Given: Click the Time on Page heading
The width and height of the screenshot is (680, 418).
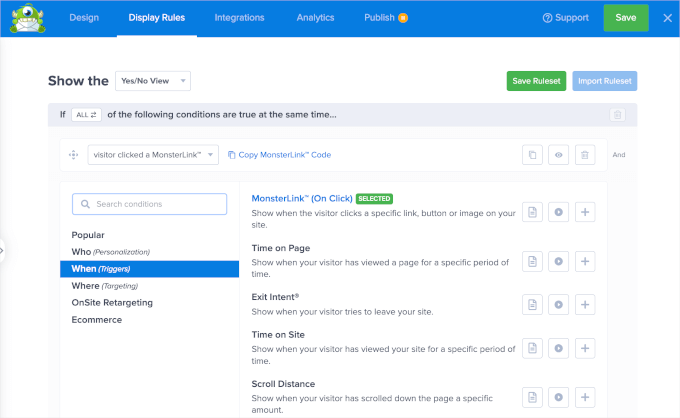Looking at the screenshot, I should [x=281, y=248].
